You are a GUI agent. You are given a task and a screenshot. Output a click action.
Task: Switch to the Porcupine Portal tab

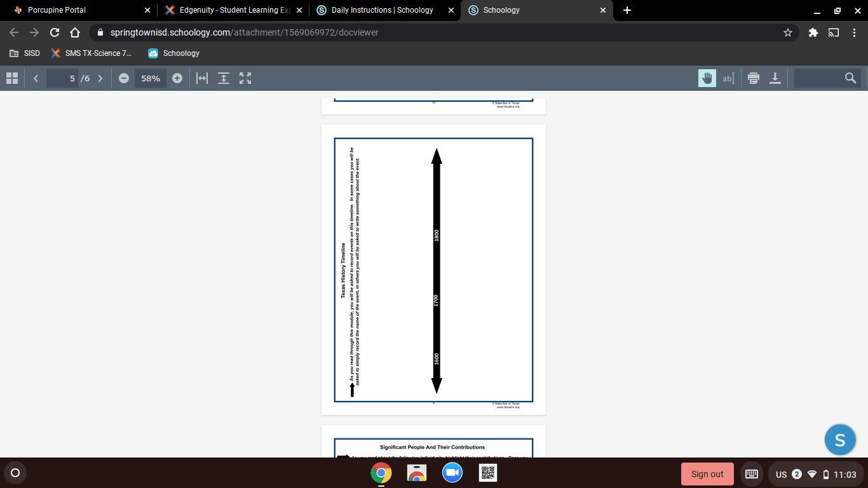coord(78,10)
